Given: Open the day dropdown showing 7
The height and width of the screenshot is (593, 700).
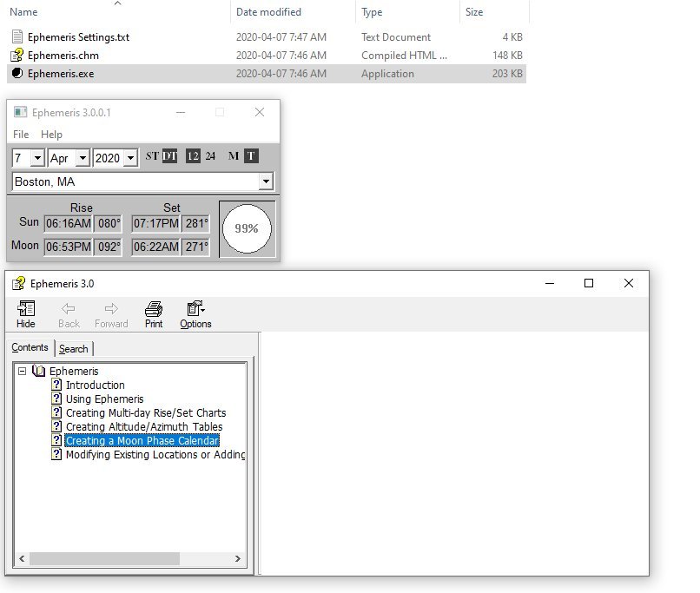Looking at the screenshot, I should pyautogui.click(x=37, y=158).
